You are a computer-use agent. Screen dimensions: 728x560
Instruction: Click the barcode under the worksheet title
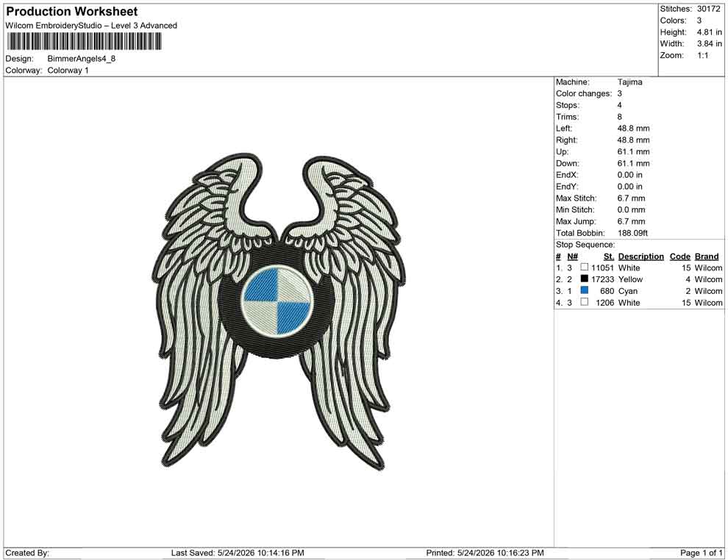click(x=84, y=42)
